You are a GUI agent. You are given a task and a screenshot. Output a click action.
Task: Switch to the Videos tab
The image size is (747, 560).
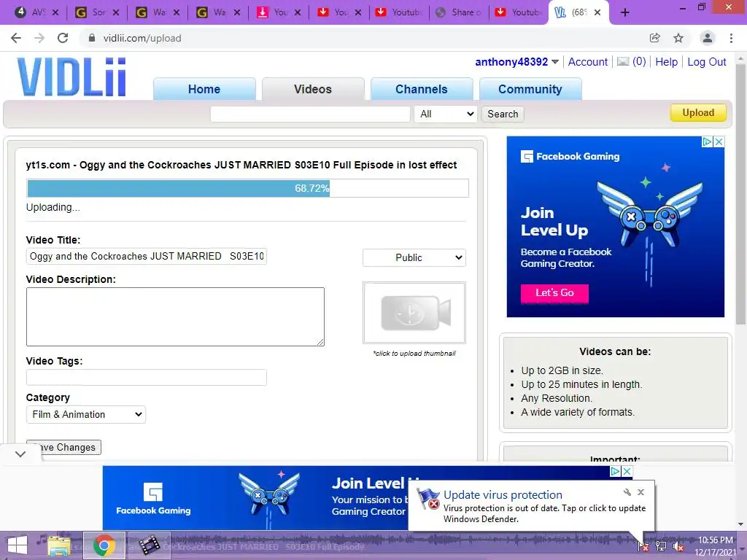pos(313,89)
